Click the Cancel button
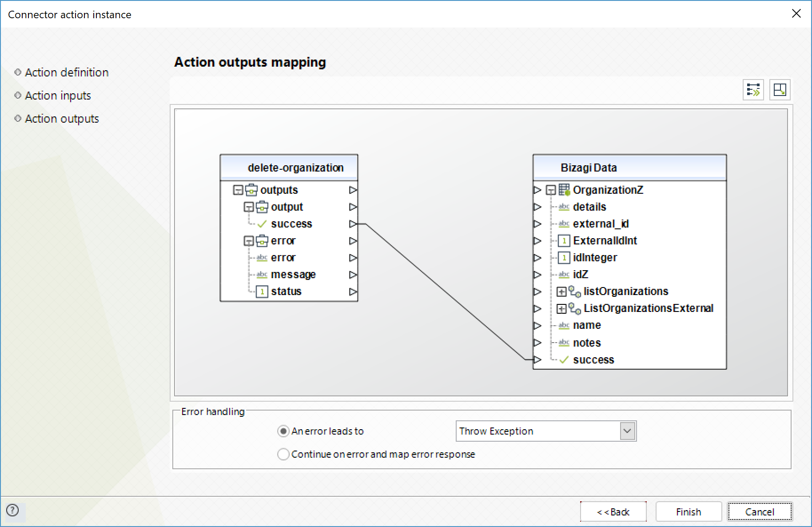This screenshot has height=527, width=812. (760, 512)
